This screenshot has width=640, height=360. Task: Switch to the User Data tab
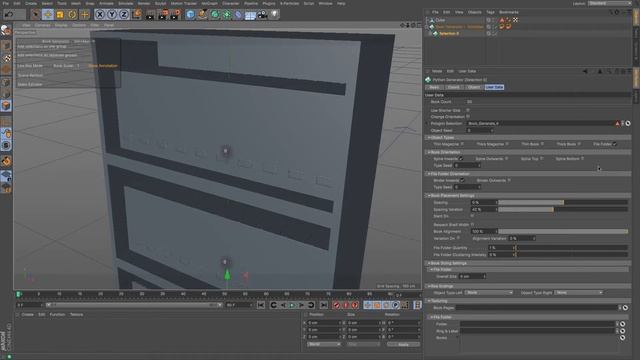[494, 87]
